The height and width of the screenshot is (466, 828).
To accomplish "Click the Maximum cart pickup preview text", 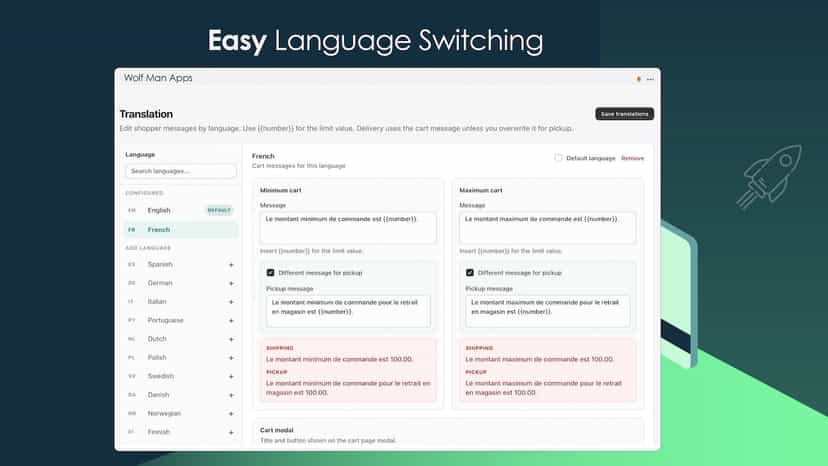I will click(543, 388).
